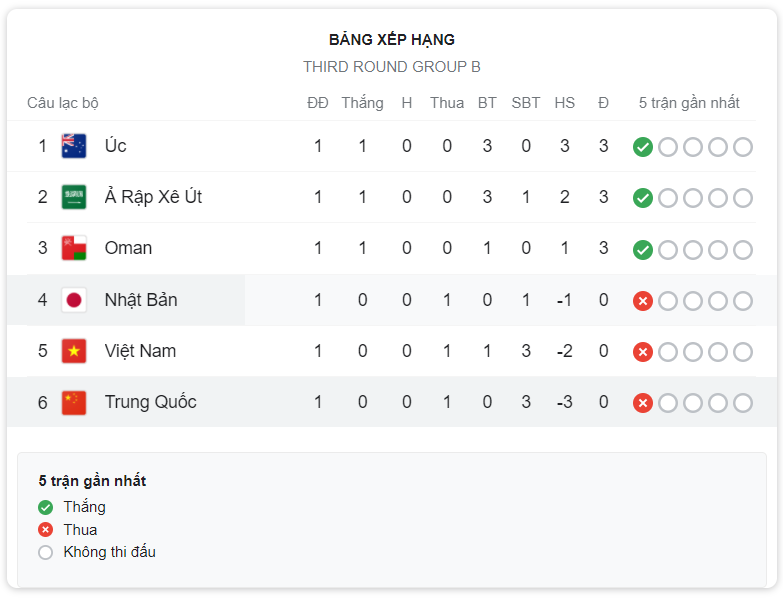Open the Việt Nam team name
This screenshot has width=783, height=598.
click(140, 351)
